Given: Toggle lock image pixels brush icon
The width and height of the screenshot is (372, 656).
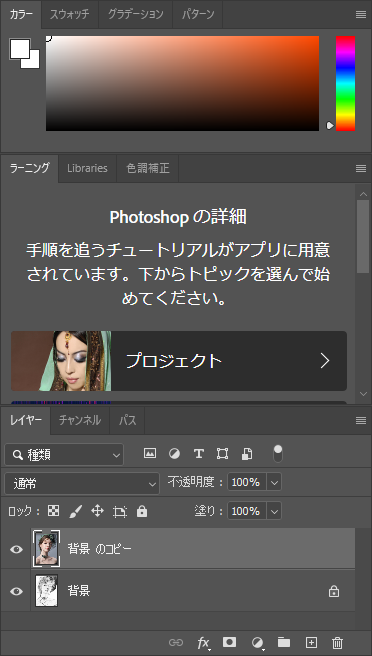Looking at the screenshot, I should (75, 511).
